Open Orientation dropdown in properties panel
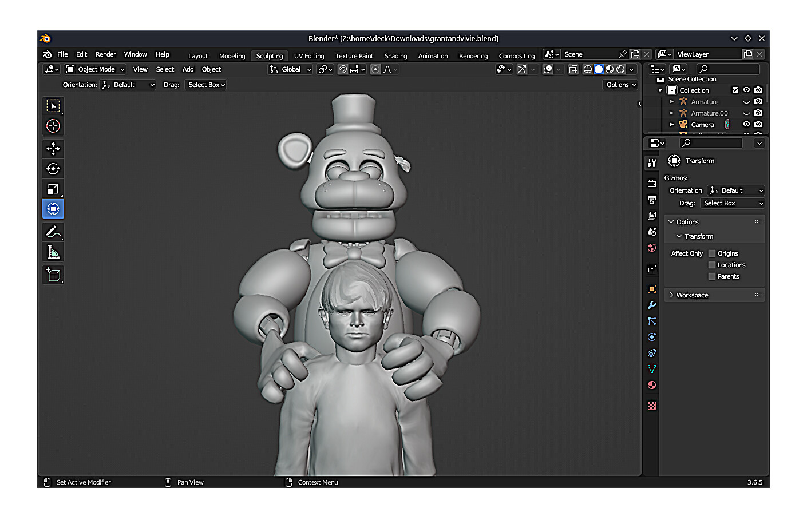The width and height of the screenshot is (807, 532). [x=736, y=190]
